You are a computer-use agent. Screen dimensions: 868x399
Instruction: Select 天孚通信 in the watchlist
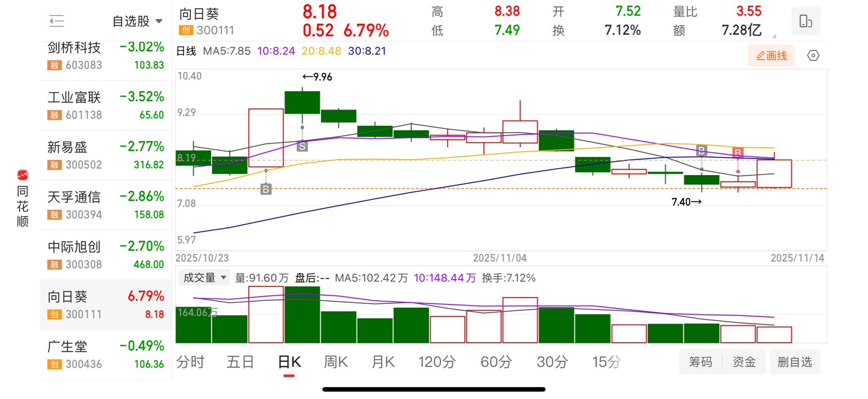pyautogui.click(x=106, y=205)
